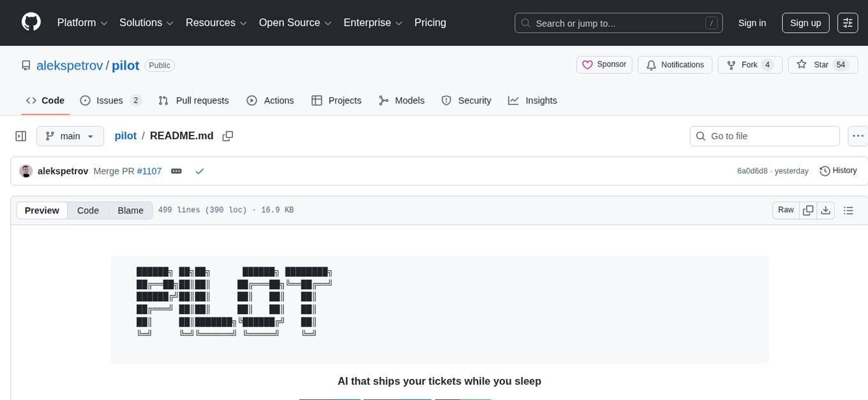868x400 pixels.
Task: Open the main branch dropdown
Action: tap(70, 136)
